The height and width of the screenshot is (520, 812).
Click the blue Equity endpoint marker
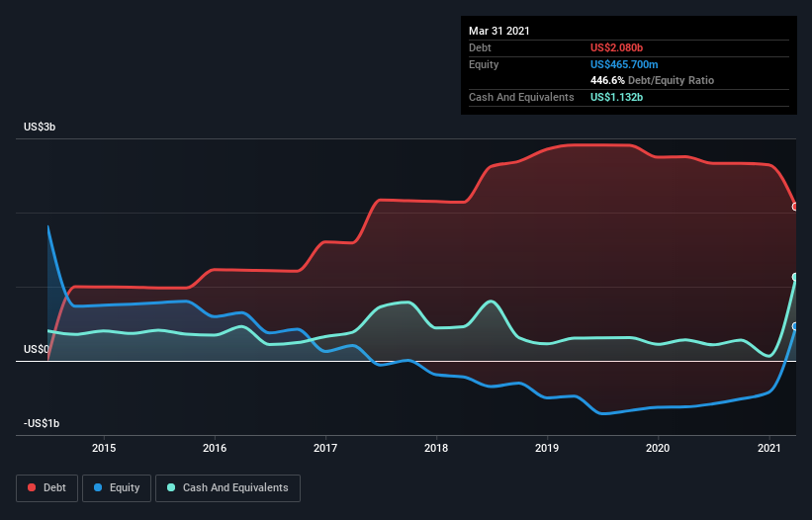tap(795, 326)
